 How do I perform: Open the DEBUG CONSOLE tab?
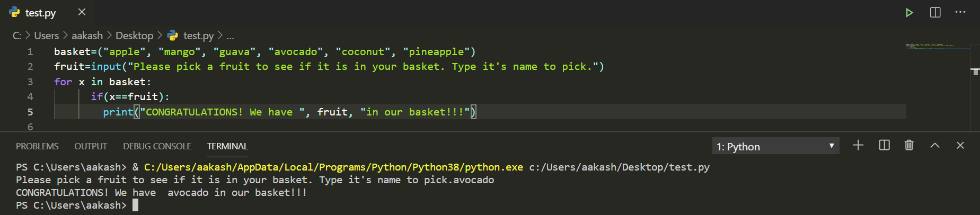(157, 146)
